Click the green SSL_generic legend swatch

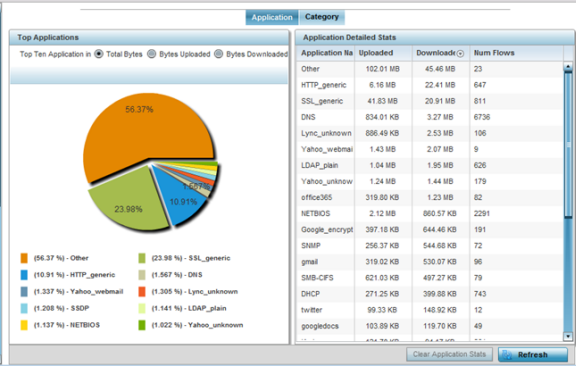pyautogui.click(x=142, y=258)
